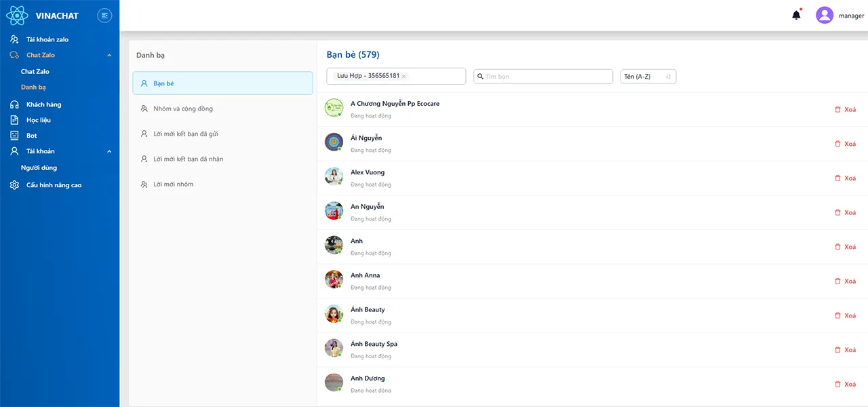Open the manager profile avatar
The image size is (868, 407).
pos(824,15)
